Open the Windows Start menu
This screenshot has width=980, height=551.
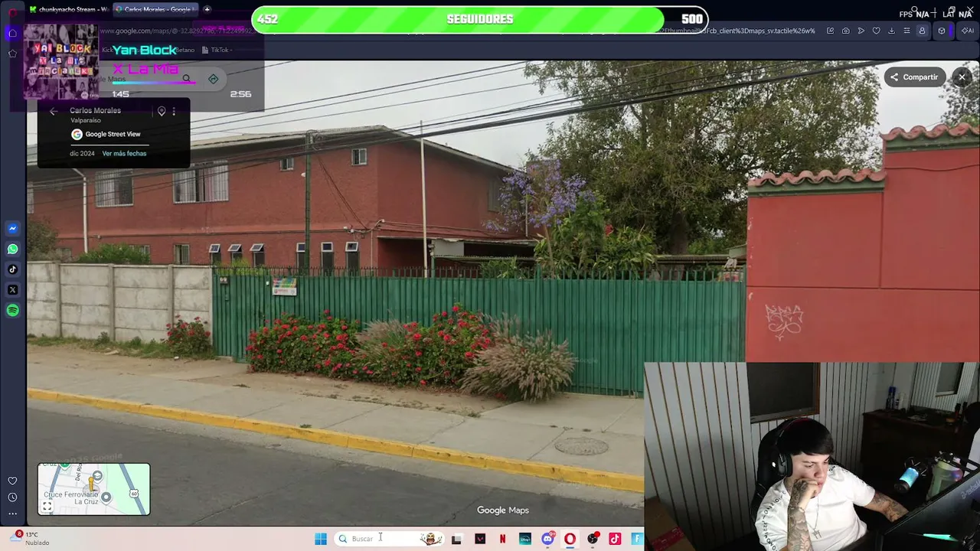(320, 539)
